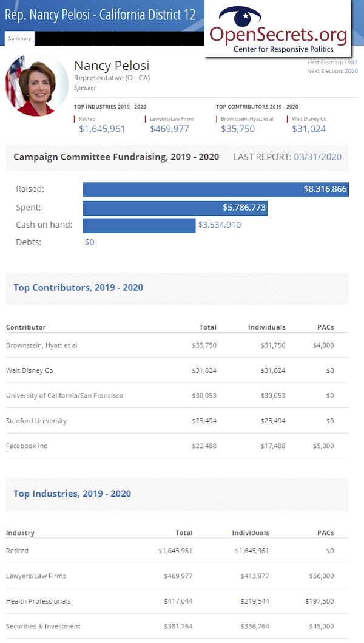
Task: Open the Summary tab
Action: click(x=19, y=38)
